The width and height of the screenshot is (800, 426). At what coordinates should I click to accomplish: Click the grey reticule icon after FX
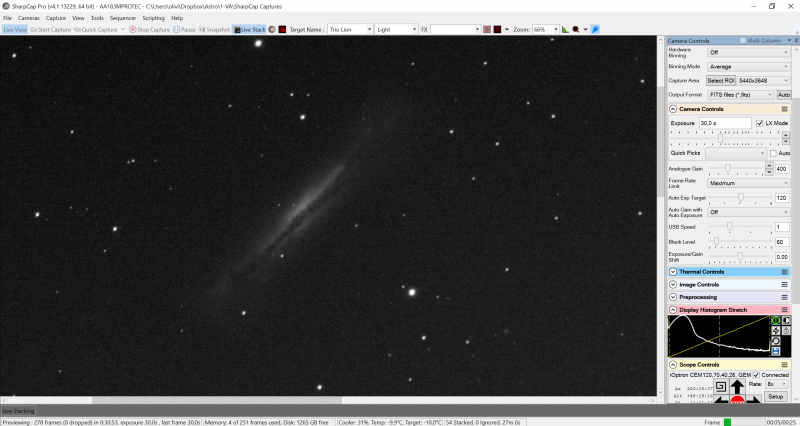487,30
